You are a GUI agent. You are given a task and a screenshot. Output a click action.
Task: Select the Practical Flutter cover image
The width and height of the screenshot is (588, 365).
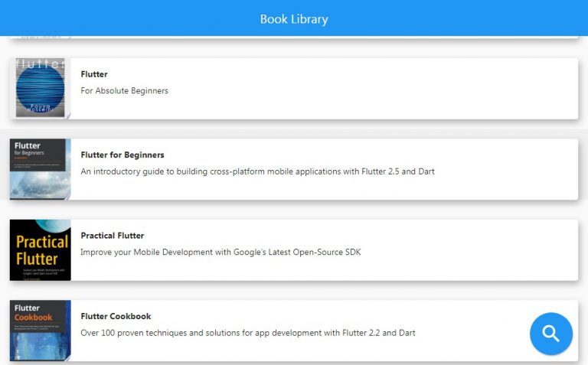(x=40, y=250)
